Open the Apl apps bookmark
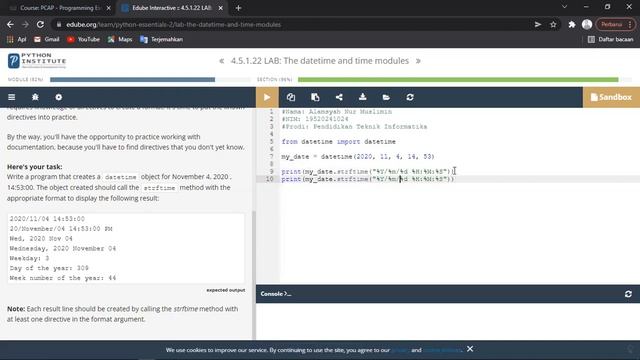 pos(16,39)
